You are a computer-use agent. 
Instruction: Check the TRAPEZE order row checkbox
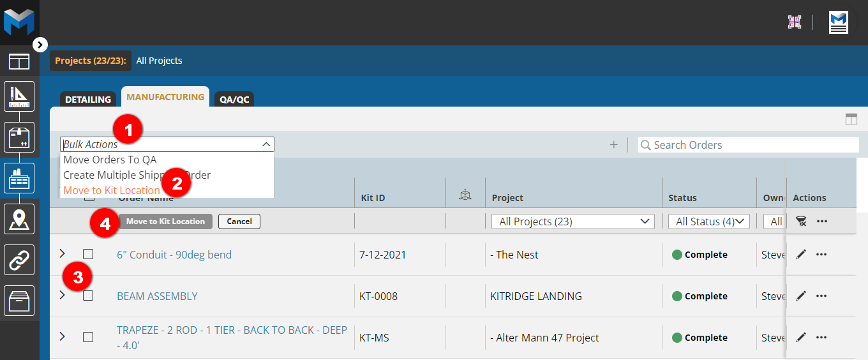click(x=88, y=337)
